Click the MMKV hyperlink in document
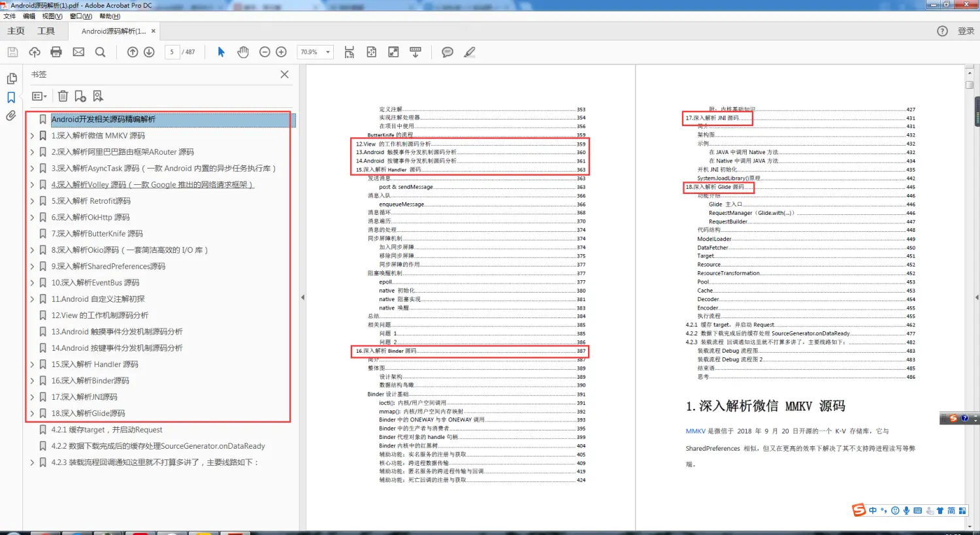This screenshot has width=980, height=535. pyautogui.click(x=695, y=431)
